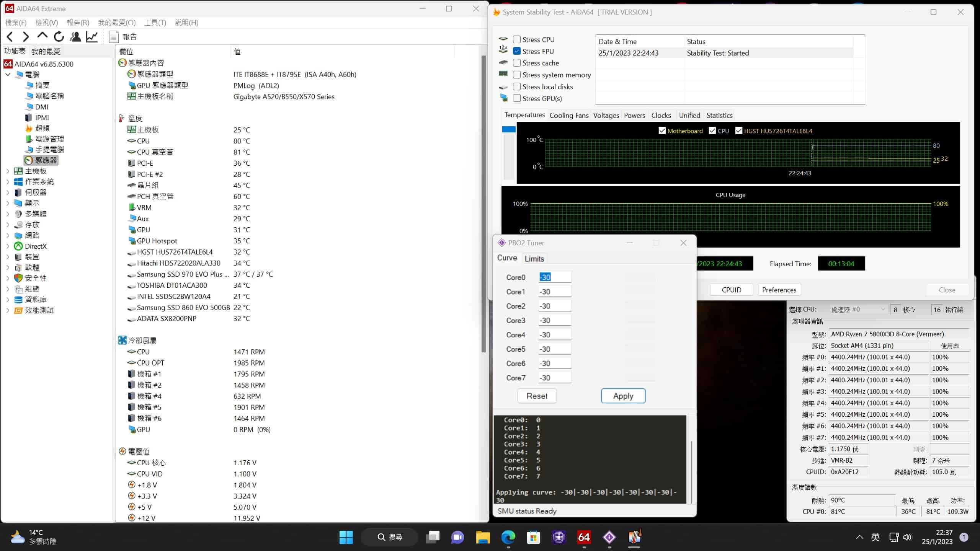Open the CPU-Z style purple chip taskbar icon

[559, 537]
